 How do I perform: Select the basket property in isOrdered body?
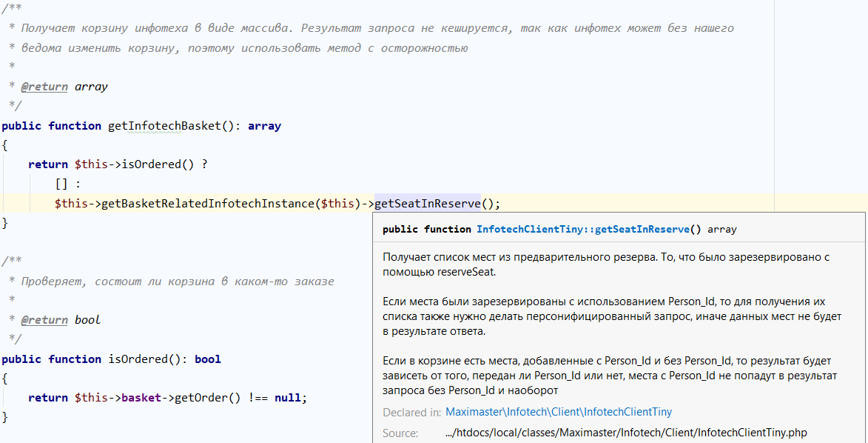141,398
